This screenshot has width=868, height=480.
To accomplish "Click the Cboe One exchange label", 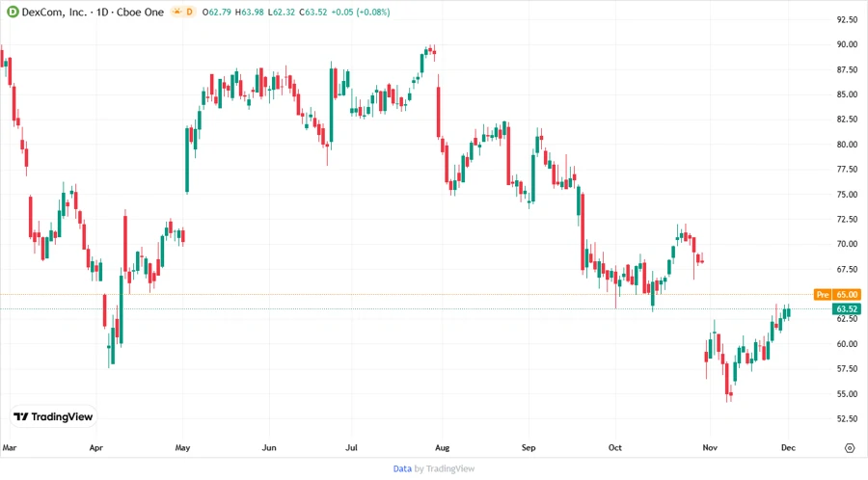I will pyautogui.click(x=140, y=13).
